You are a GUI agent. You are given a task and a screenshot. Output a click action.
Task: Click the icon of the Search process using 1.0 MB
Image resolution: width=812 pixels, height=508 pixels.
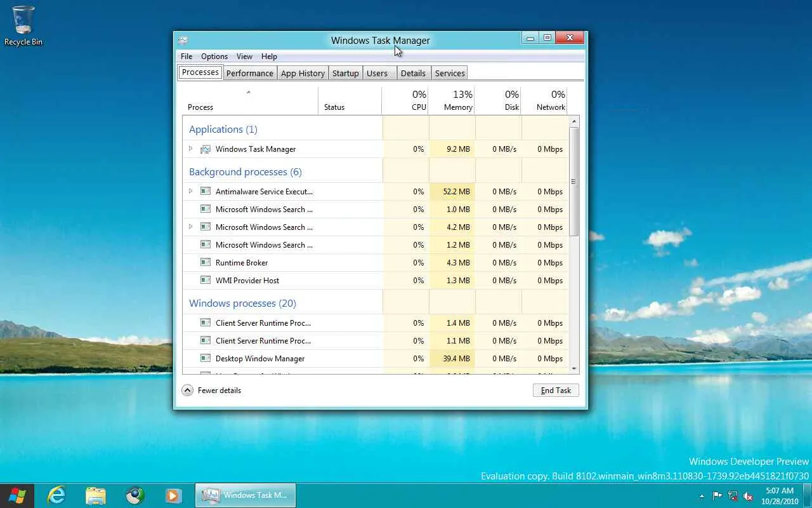[x=206, y=209]
